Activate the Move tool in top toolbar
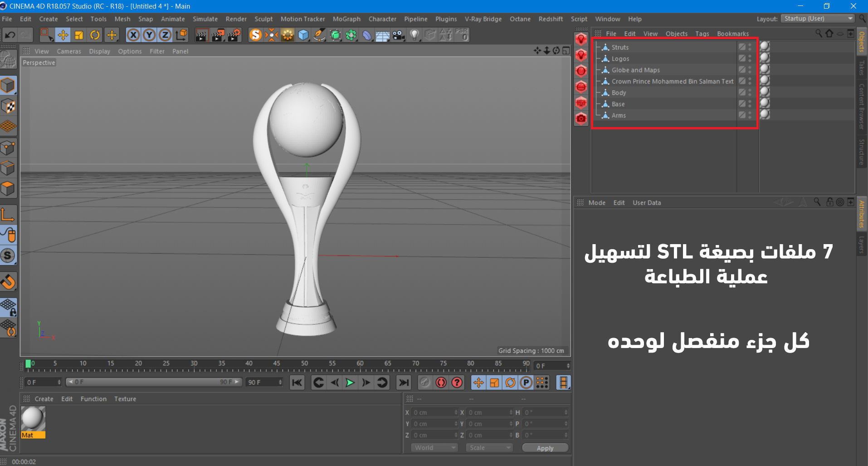The height and width of the screenshot is (466, 868). [63, 35]
